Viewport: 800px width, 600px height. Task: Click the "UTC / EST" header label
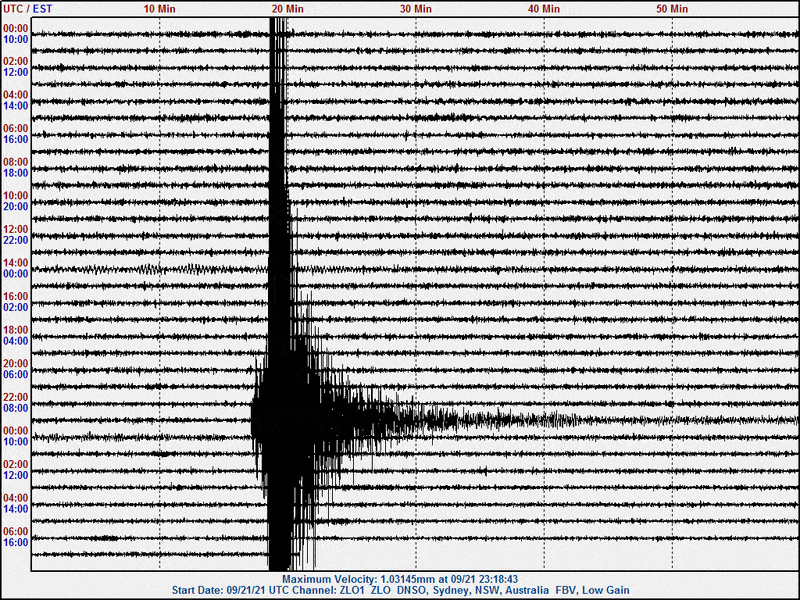28,9
